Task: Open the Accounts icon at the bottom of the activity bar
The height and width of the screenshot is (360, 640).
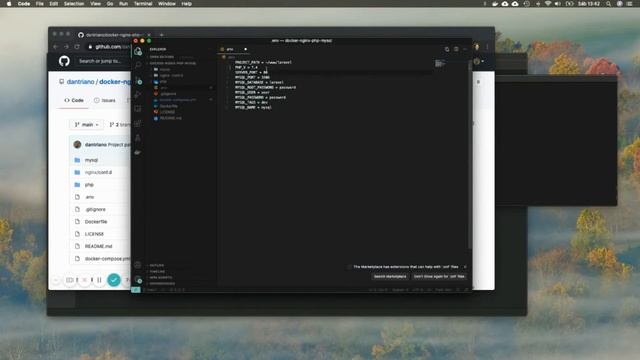Action: pos(138,265)
